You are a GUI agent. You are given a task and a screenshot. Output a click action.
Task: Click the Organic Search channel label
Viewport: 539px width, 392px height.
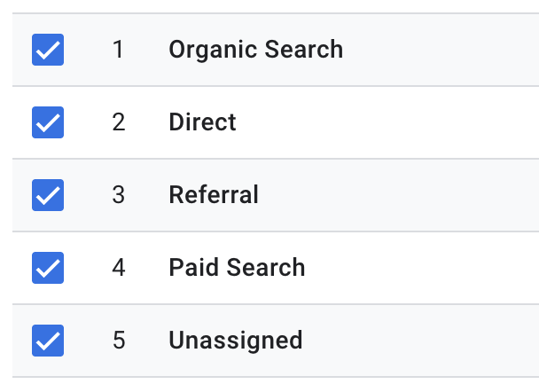pyautogui.click(x=256, y=50)
